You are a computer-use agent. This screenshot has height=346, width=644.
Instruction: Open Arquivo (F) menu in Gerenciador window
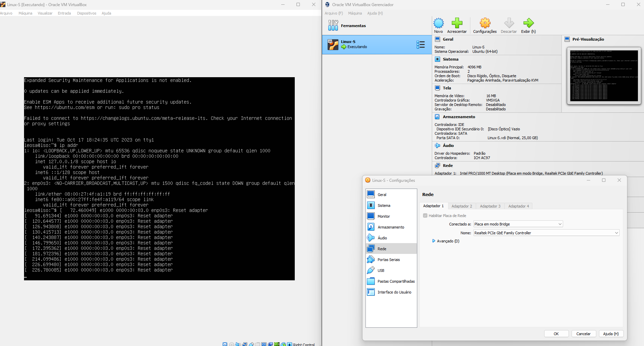pos(334,13)
